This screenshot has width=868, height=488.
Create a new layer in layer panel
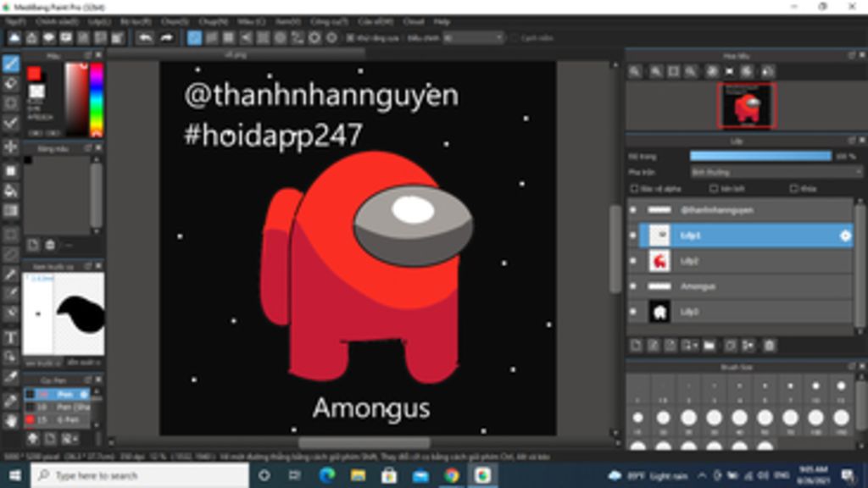[x=636, y=346]
